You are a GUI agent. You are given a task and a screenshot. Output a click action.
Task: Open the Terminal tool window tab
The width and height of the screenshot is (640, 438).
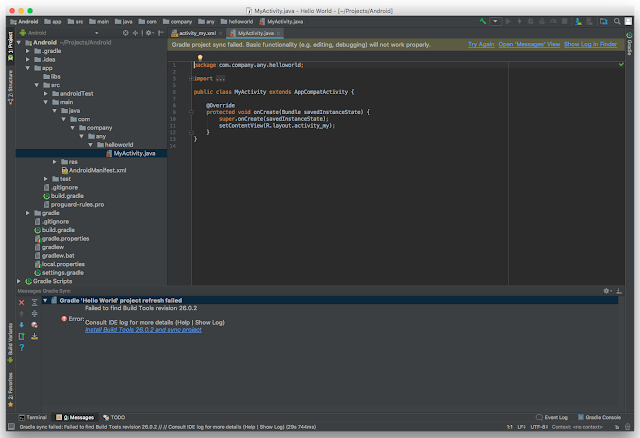[x=33, y=417]
